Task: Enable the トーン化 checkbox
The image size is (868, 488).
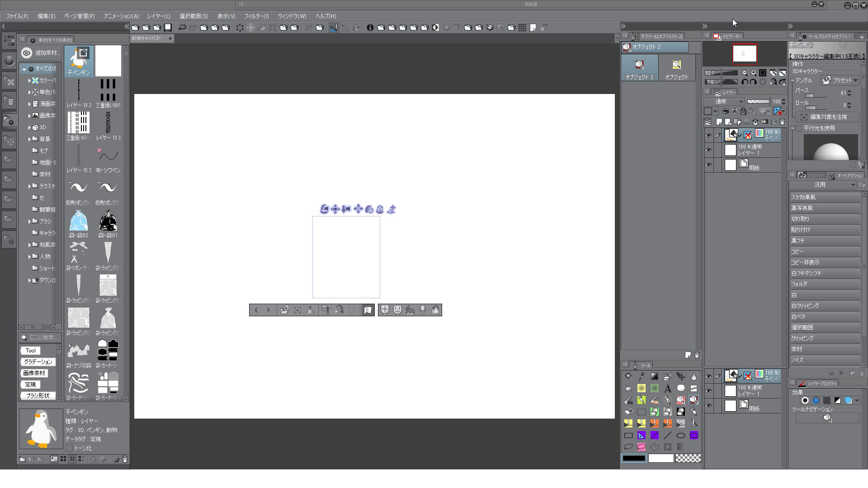Action: (69, 448)
